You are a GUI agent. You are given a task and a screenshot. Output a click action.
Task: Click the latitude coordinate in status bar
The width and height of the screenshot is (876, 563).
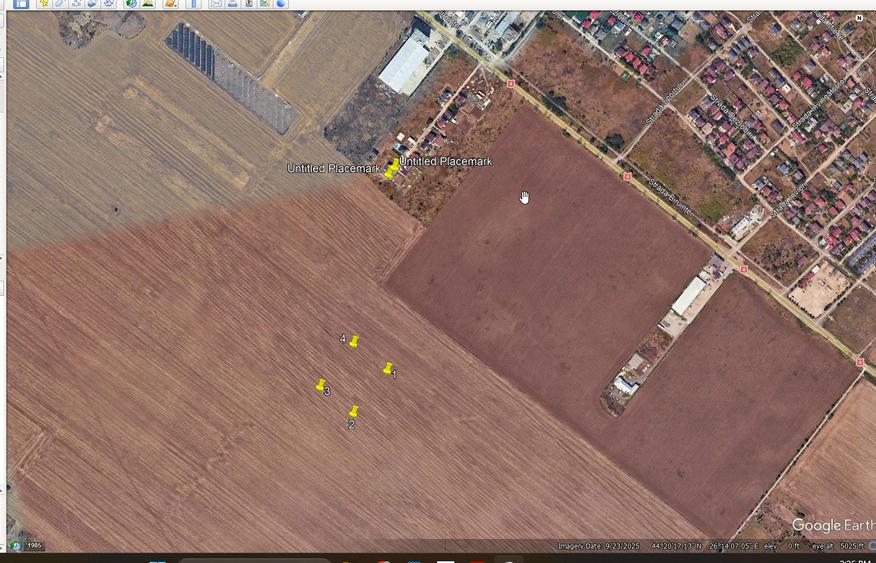[x=676, y=546]
